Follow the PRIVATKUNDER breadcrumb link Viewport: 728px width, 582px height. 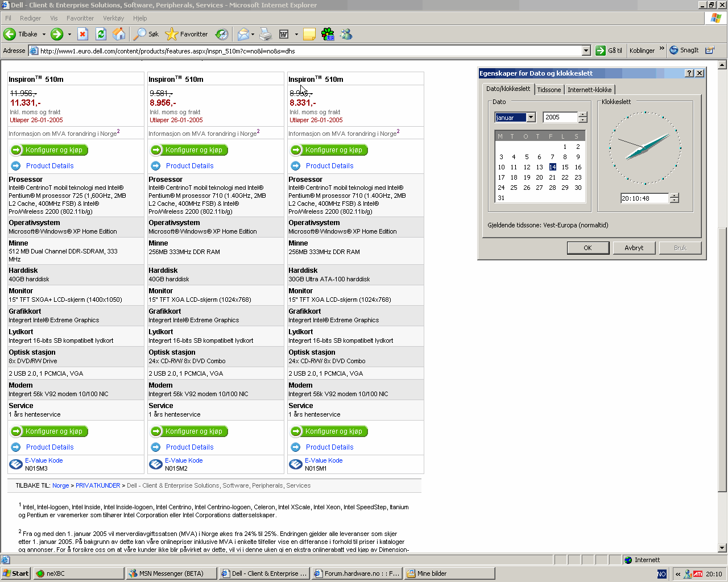coord(98,485)
